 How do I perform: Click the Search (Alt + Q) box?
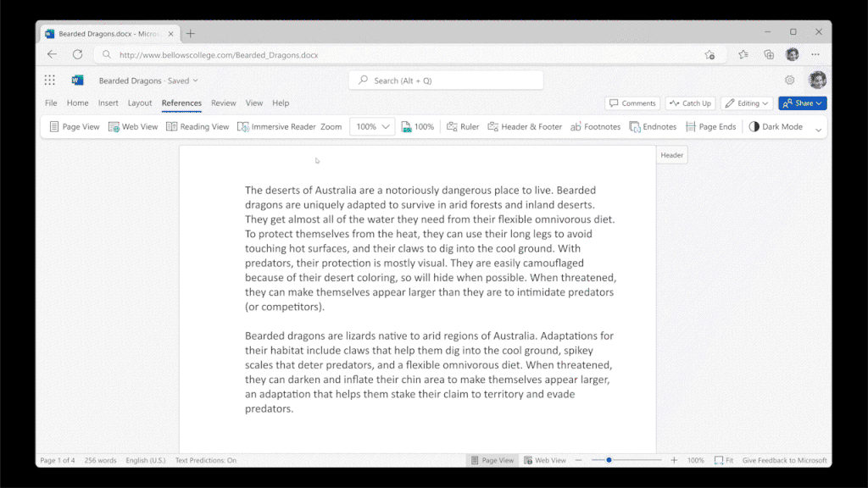446,80
